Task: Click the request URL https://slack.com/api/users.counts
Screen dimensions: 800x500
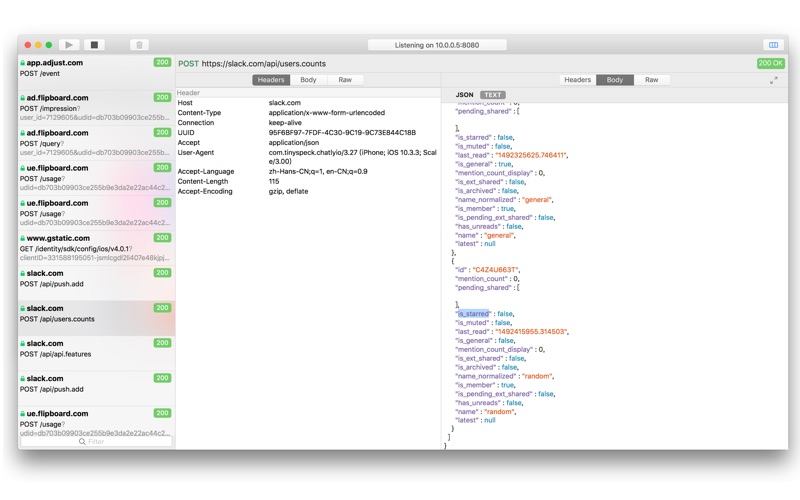Action: (263, 64)
